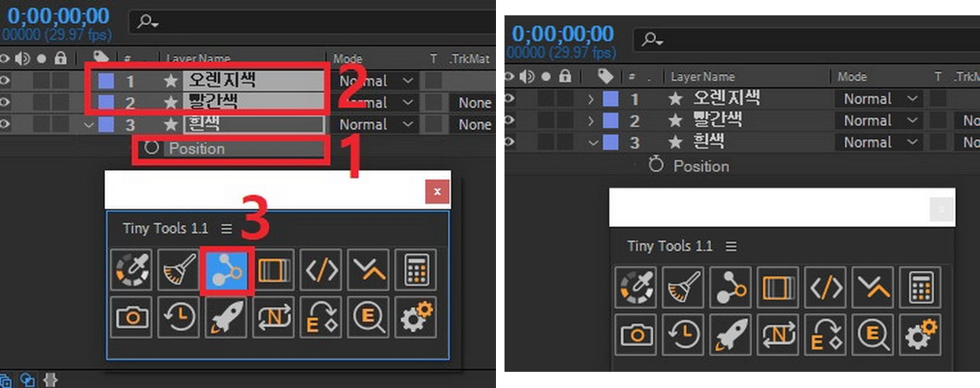Open the None TrkMat dropdown on layer 2, left screenshot
The width and height of the screenshot is (980, 388).
473,102
